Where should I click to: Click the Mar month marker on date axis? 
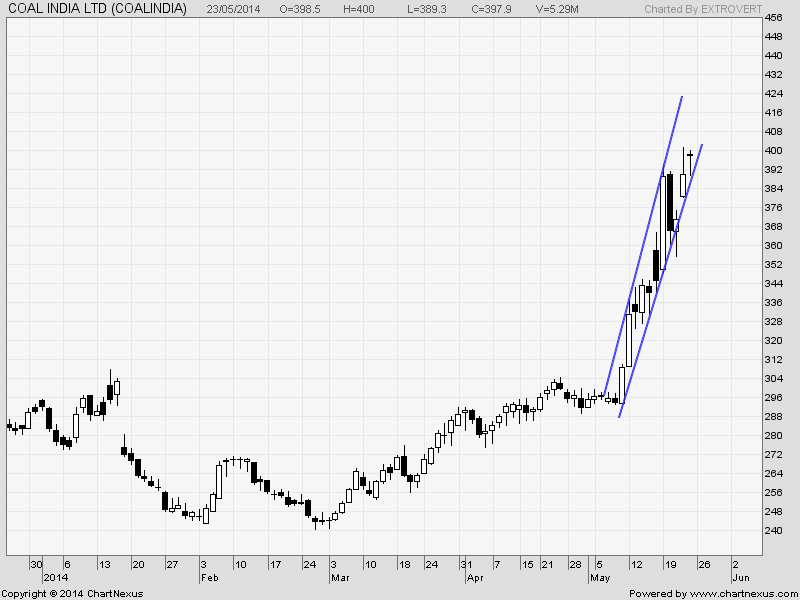click(340, 578)
